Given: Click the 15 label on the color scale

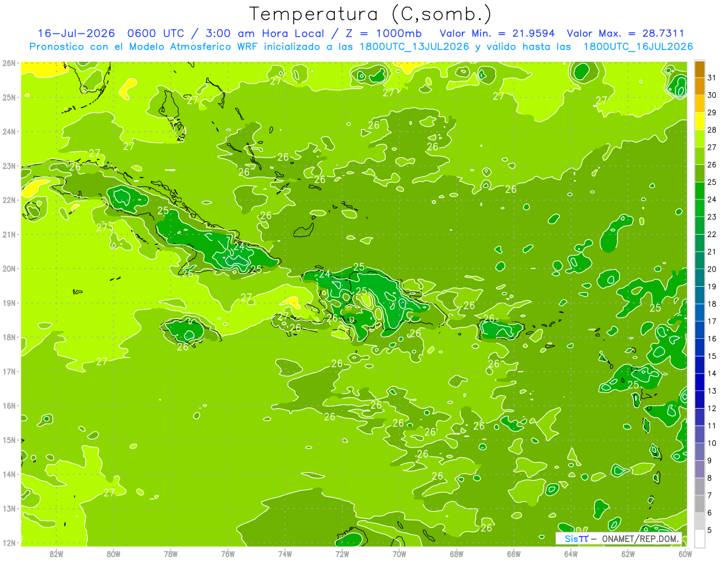Looking at the screenshot, I should [712, 356].
